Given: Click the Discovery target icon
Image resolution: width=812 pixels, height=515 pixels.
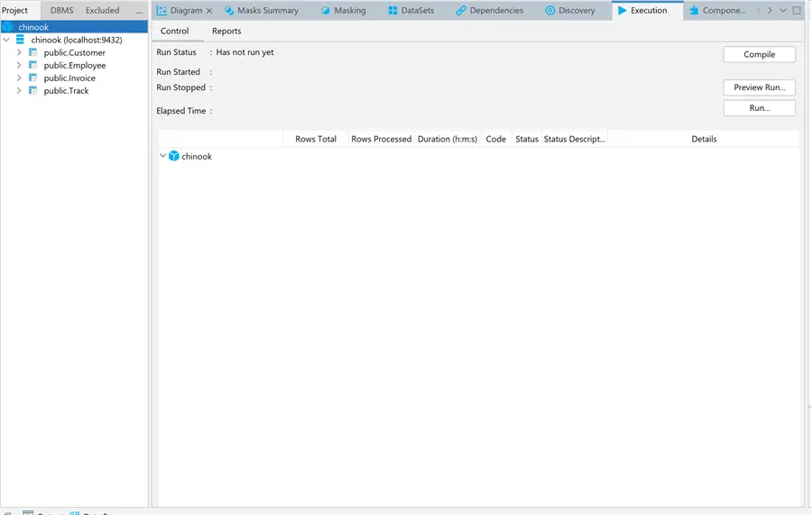Looking at the screenshot, I should pyautogui.click(x=550, y=10).
